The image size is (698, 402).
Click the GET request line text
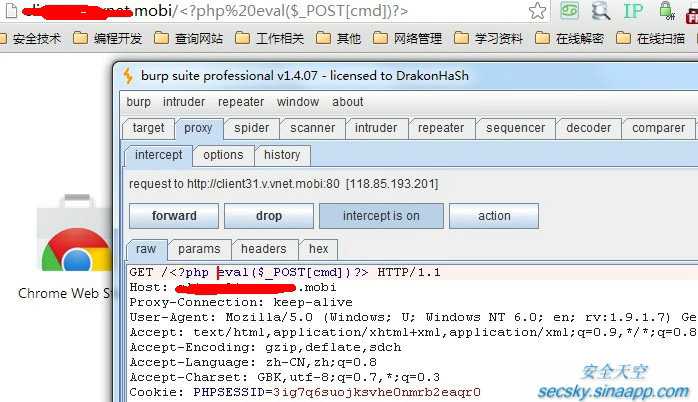285,272
